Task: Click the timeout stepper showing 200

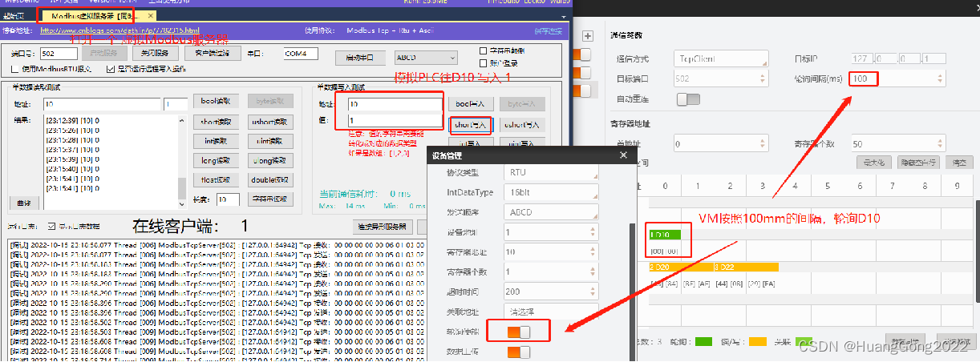Action: pos(552,292)
